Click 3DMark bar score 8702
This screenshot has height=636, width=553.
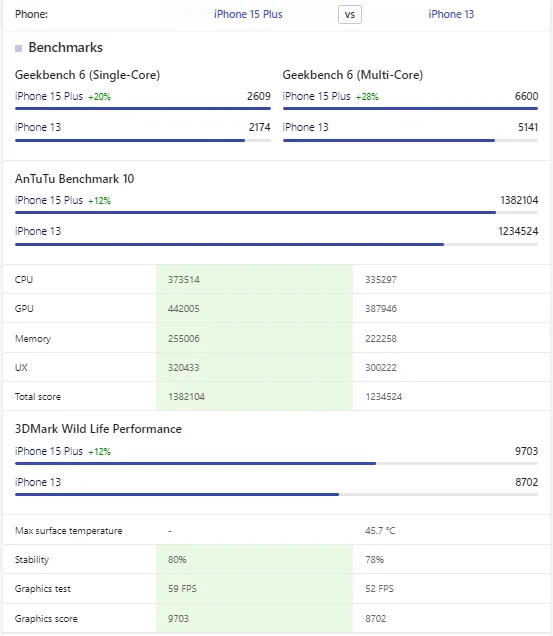click(x=526, y=482)
